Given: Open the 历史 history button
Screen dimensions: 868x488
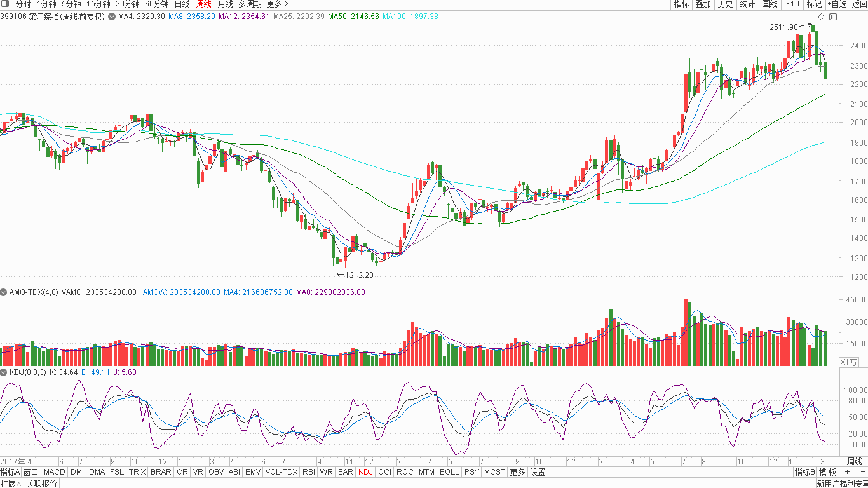Looking at the screenshot, I should pyautogui.click(x=725, y=4).
